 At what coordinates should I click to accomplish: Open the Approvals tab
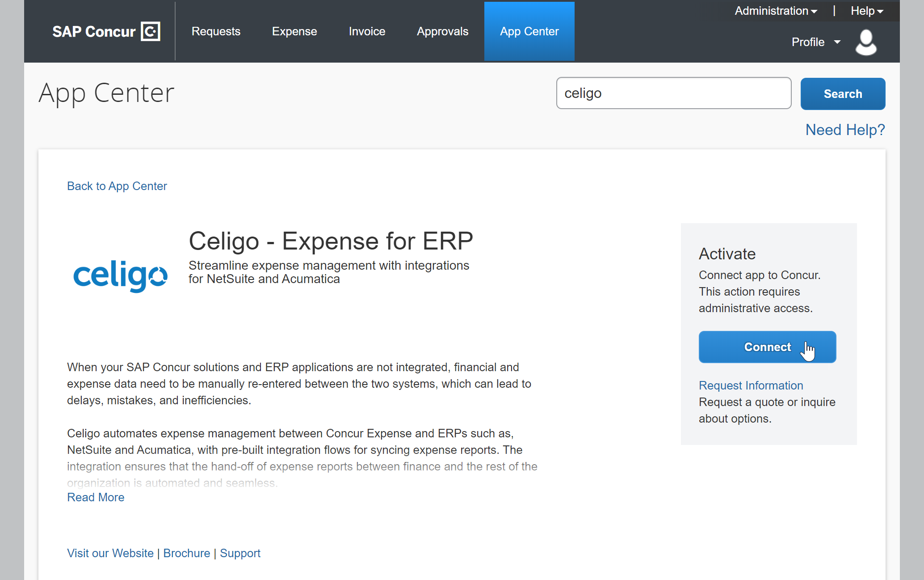coord(442,31)
